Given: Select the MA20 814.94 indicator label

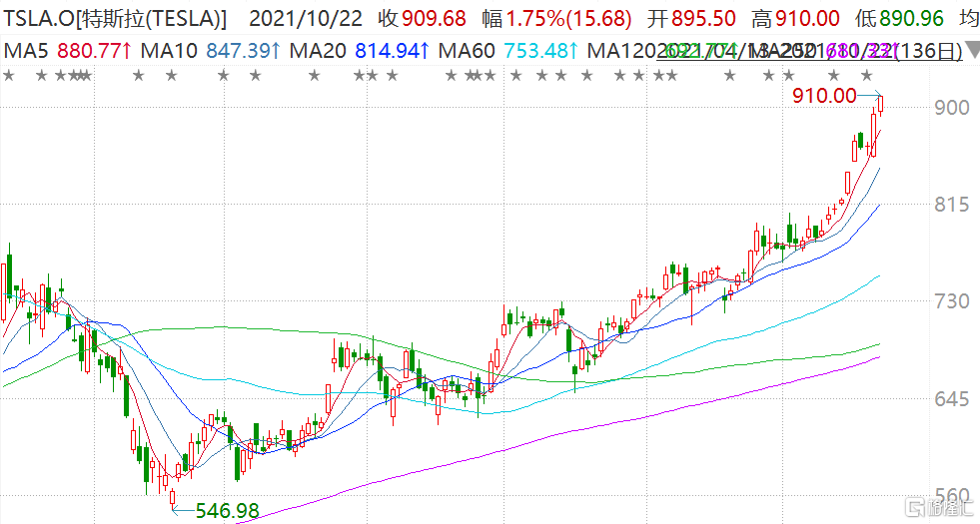Looking at the screenshot, I should point(360,50).
